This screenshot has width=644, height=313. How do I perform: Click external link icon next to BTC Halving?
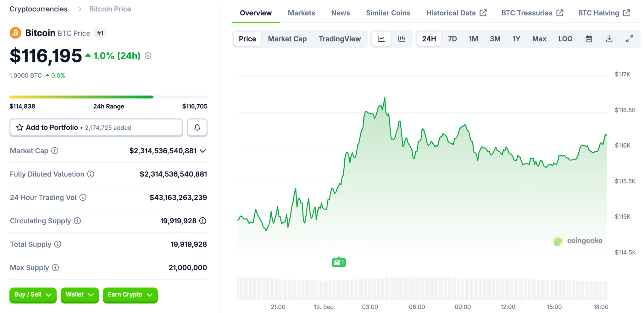click(626, 13)
